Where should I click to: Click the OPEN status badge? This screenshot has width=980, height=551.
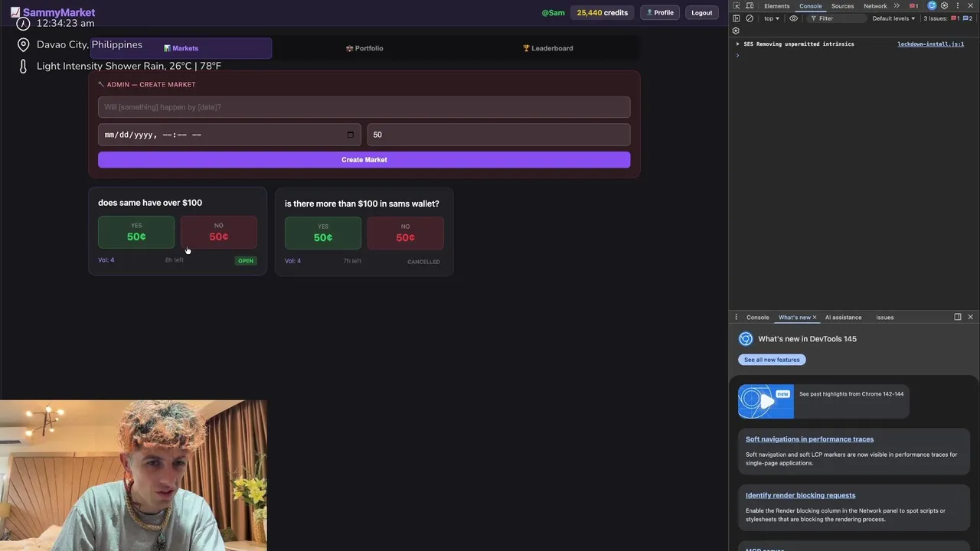click(x=246, y=261)
